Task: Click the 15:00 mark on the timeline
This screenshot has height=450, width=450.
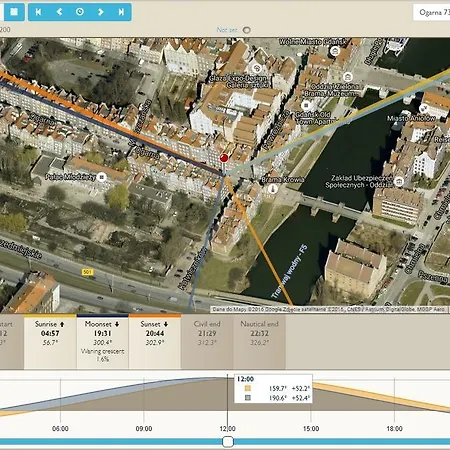Action: tap(311, 429)
